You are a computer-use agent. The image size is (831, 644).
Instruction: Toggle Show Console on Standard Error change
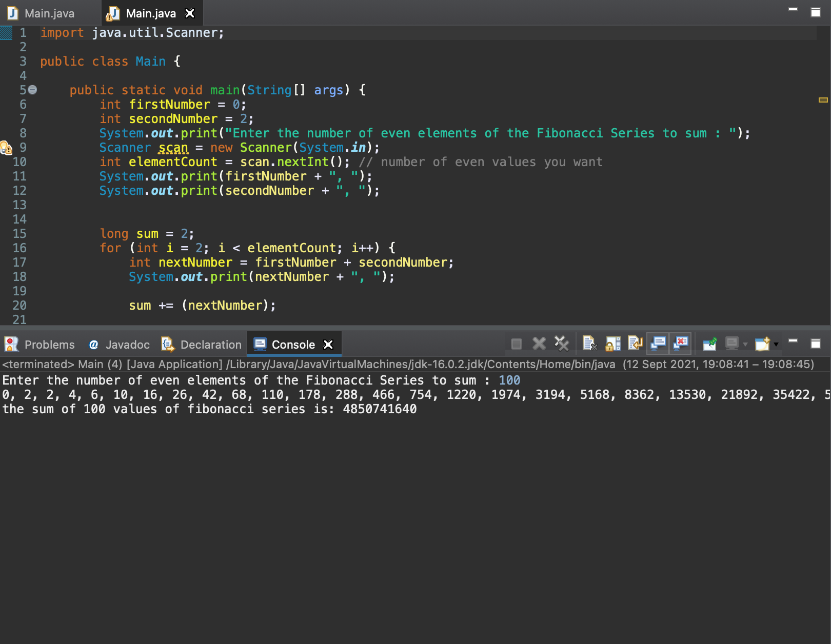(681, 343)
